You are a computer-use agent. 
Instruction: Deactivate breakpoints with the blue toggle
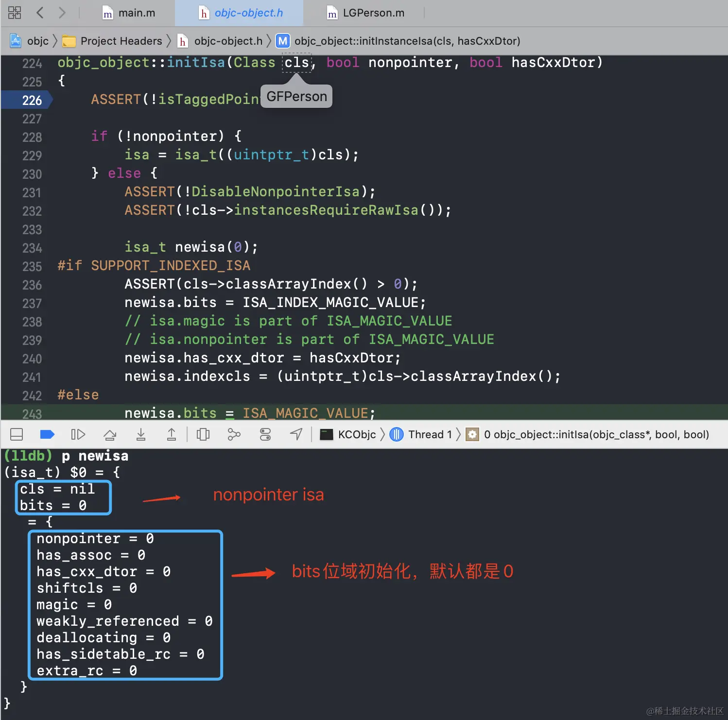(x=47, y=434)
